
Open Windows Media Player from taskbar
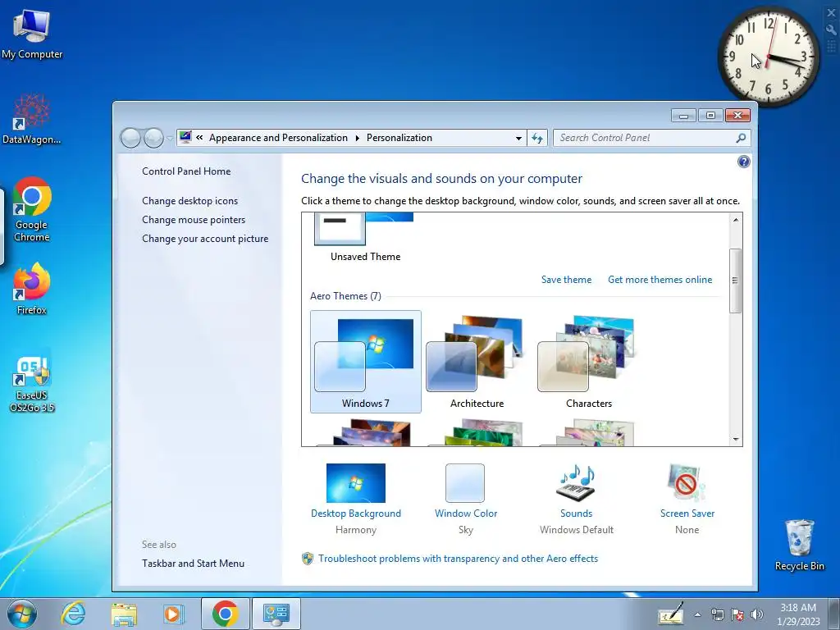(173, 614)
